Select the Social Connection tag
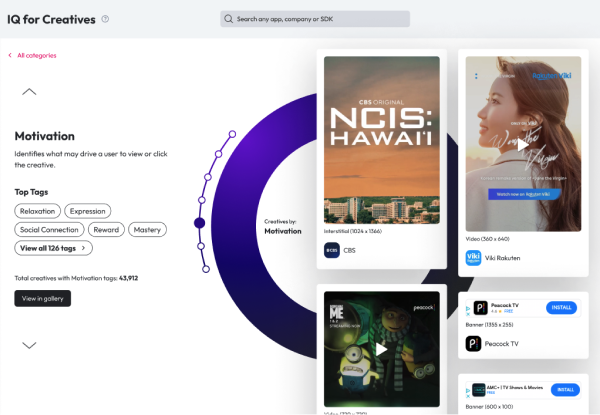Image resolution: width=600 pixels, height=415 pixels. (x=49, y=229)
